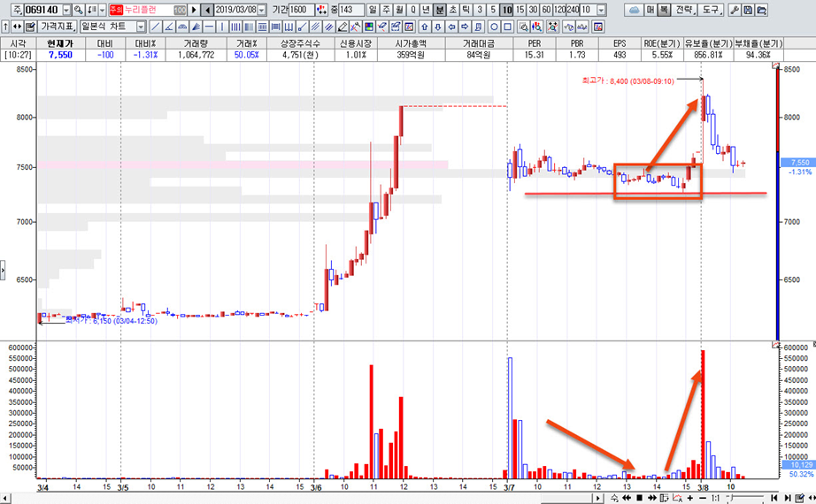Click the stock search magnifier icon
The width and height of the screenshot is (816, 504).
[x=79, y=10]
